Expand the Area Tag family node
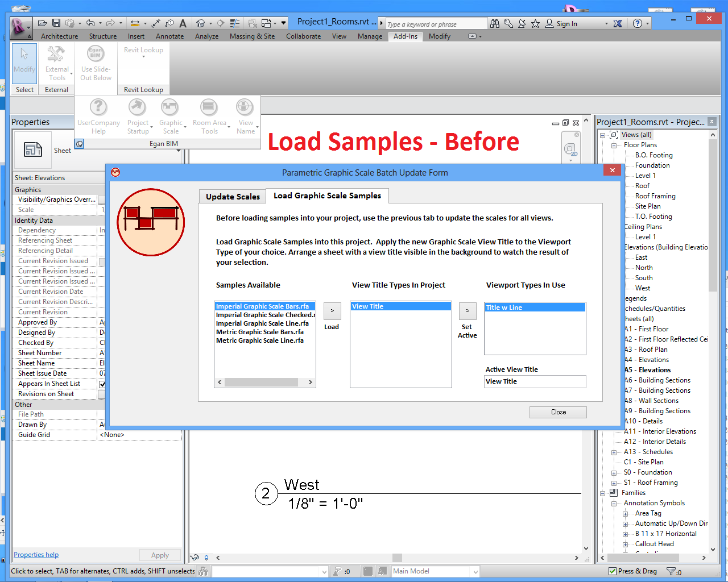Image resolution: width=728 pixels, height=582 pixels. click(x=625, y=514)
